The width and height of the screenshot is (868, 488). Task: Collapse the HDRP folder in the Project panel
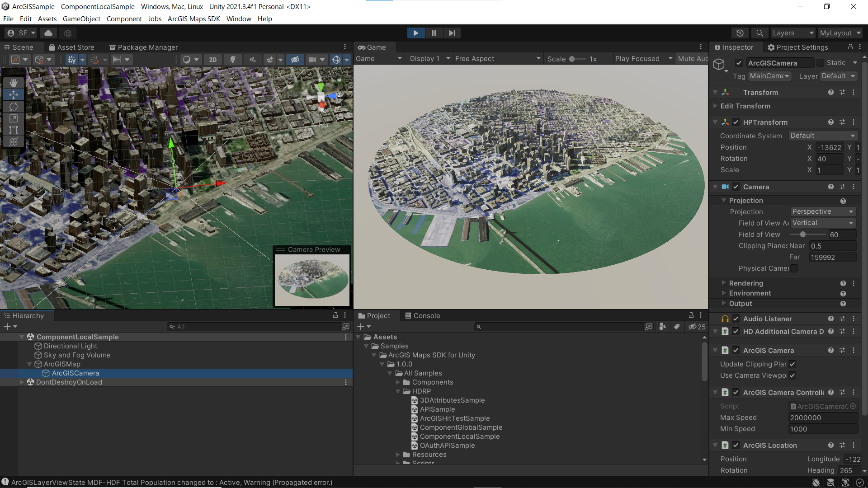pos(398,391)
